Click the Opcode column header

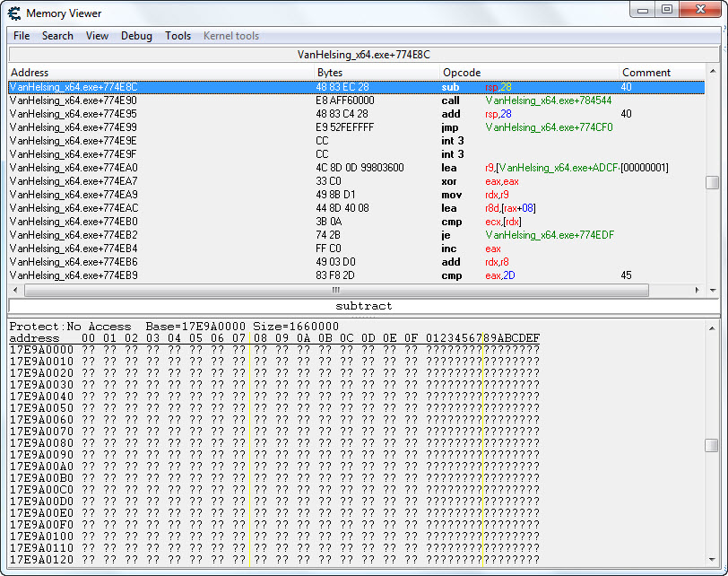point(462,73)
